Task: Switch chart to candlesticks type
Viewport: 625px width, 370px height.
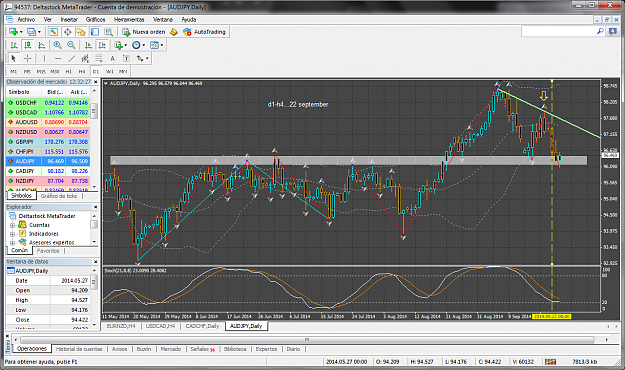Action: (28, 45)
